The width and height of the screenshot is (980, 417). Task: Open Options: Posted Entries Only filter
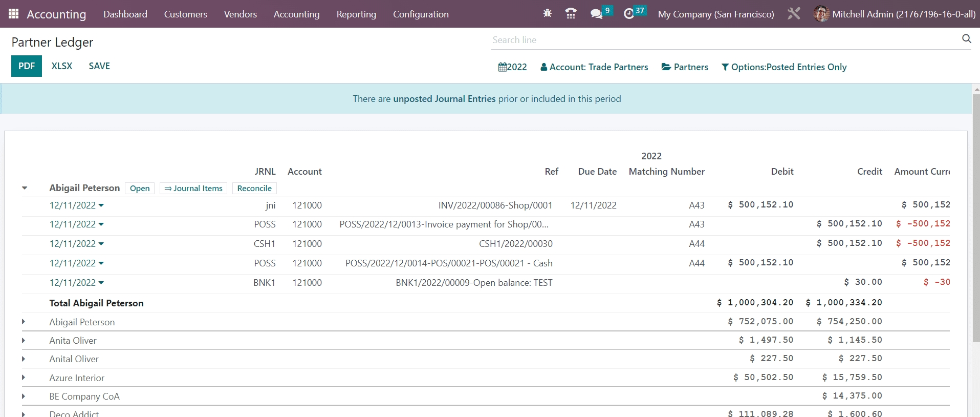[x=783, y=67]
